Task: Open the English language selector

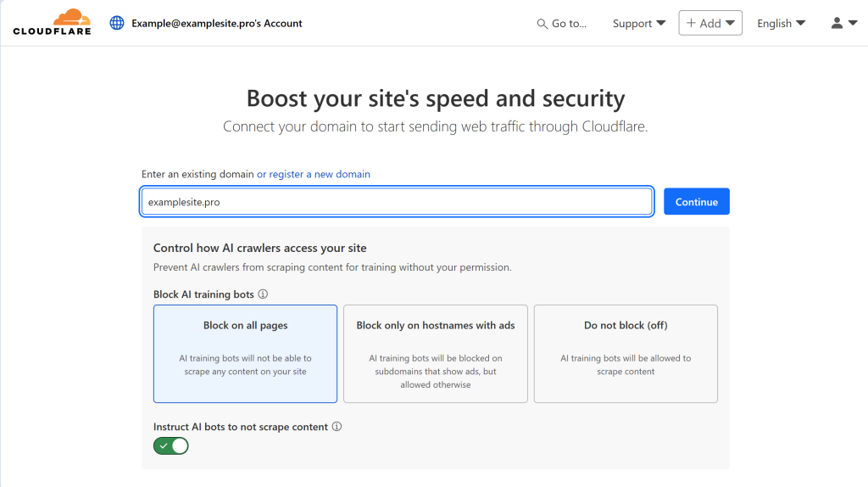Action: tap(781, 23)
